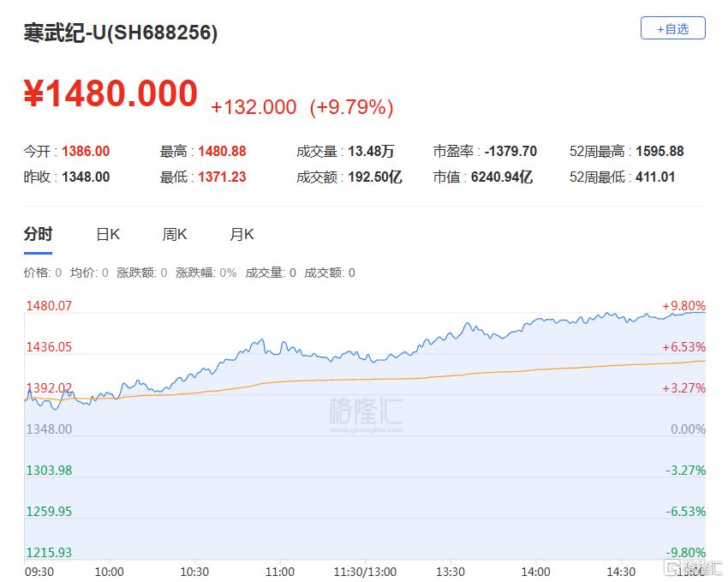Image resolution: width=728 pixels, height=582 pixels.
Task: Click the 11:30/13:00 midday time marker
Action: coord(366,572)
